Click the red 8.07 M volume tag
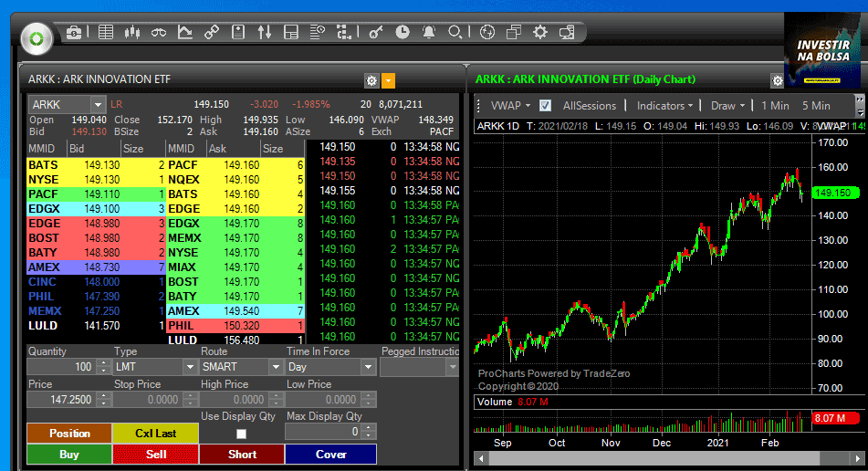 click(x=835, y=418)
